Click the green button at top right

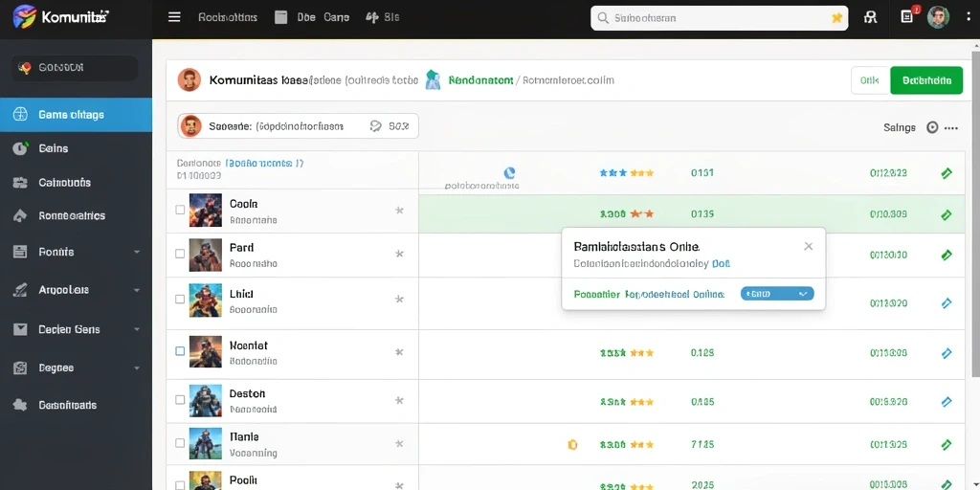pos(926,80)
